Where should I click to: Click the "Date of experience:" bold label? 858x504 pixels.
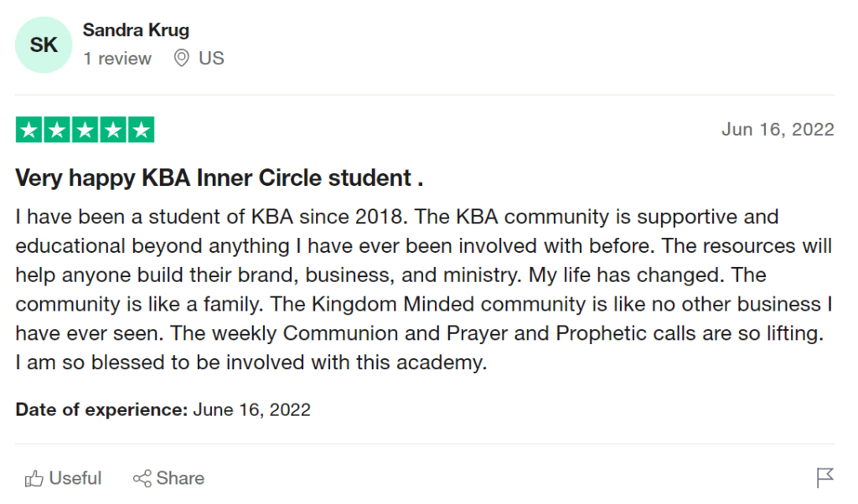click(x=101, y=410)
